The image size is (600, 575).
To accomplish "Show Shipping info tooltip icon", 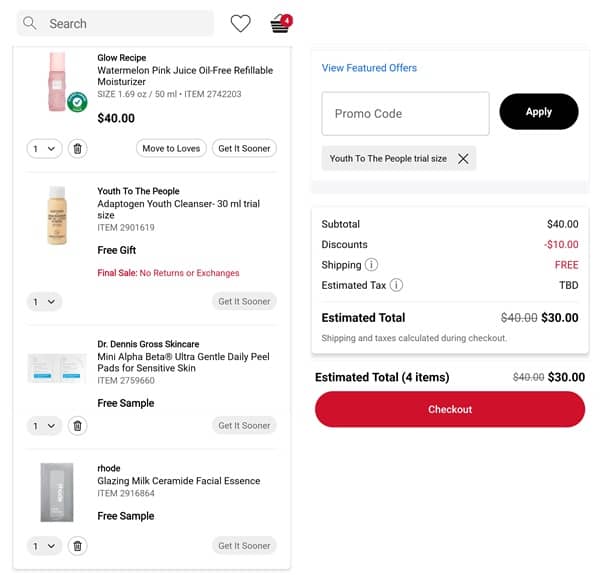I will point(371,265).
